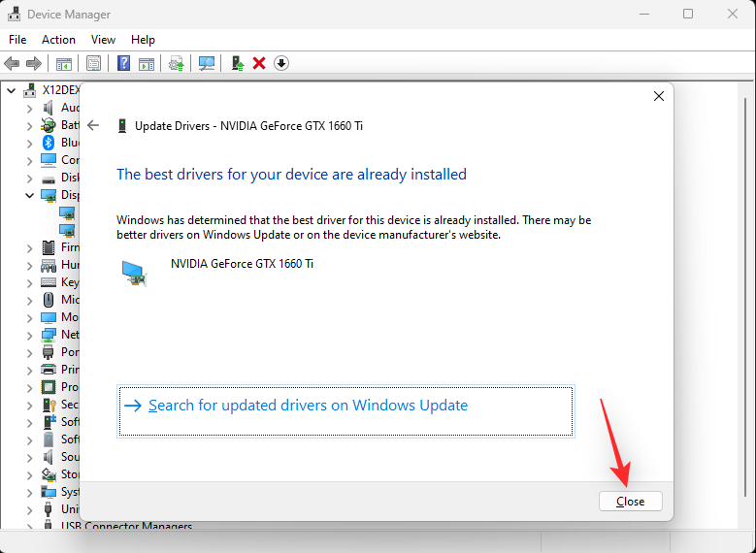This screenshot has height=553, width=756.
Task: Click Search for updated drivers on Windows Update
Action: (x=308, y=406)
